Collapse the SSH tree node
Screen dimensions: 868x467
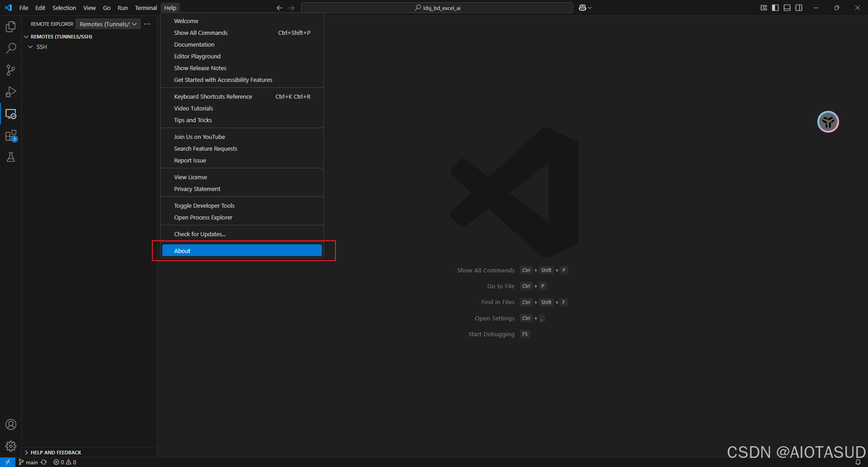[30, 47]
